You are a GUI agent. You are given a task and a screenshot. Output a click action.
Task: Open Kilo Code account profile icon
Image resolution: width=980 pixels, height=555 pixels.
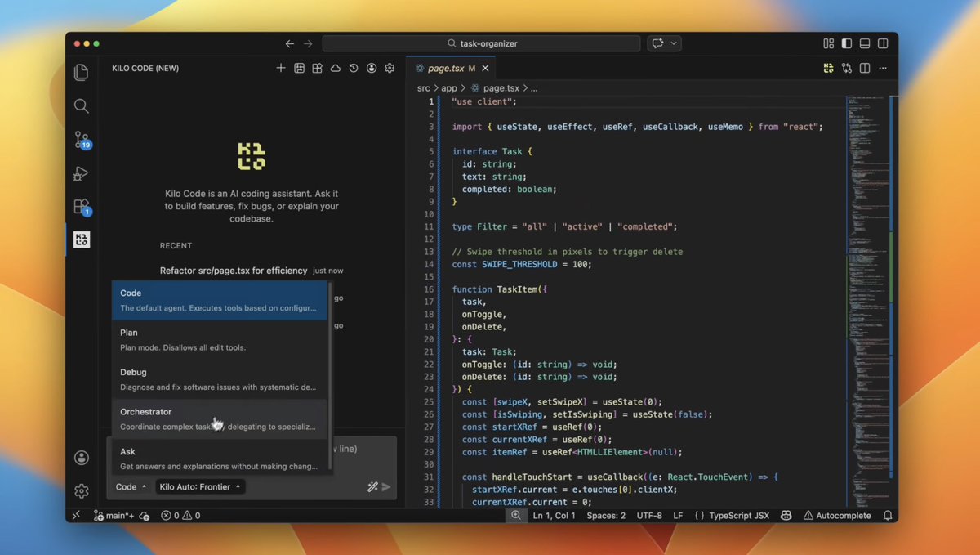[371, 68]
